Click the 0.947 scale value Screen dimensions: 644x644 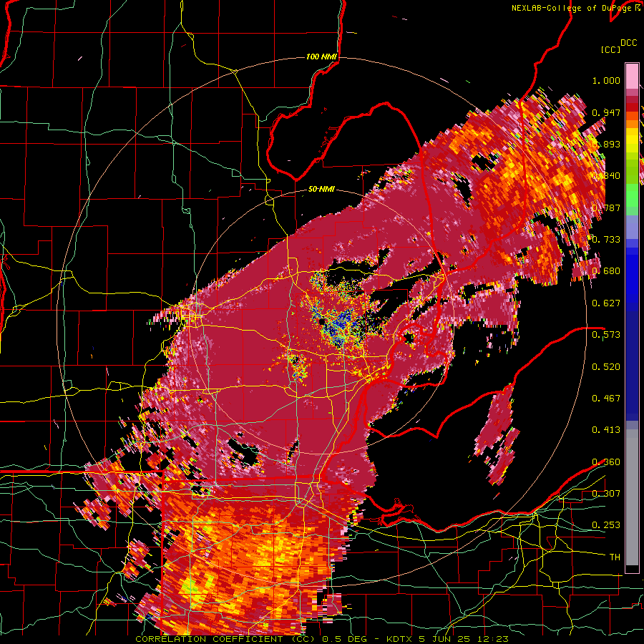(606, 112)
